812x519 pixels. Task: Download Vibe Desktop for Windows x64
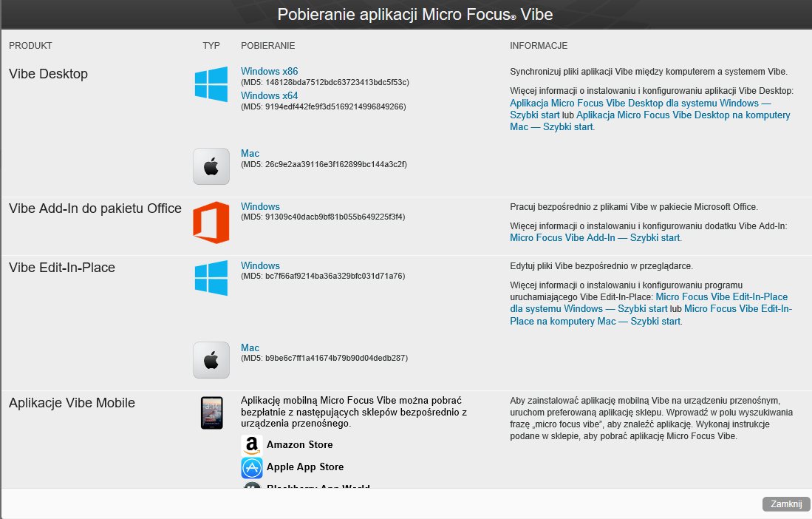tap(269, 96)
